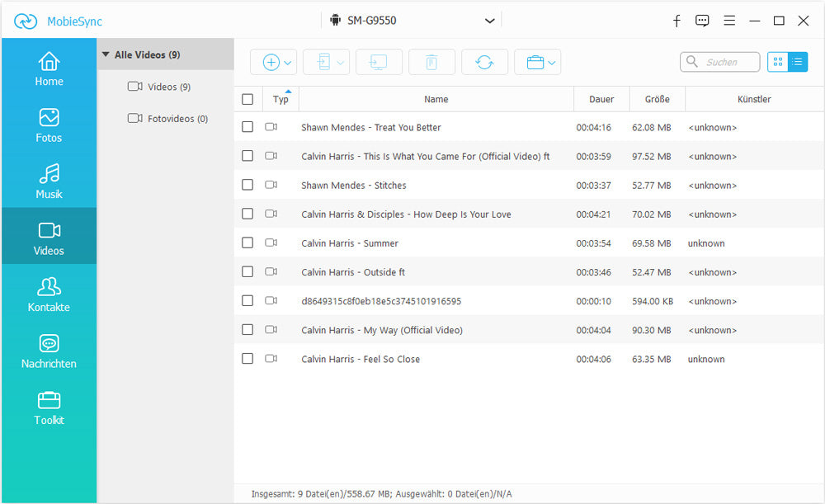Open the Facebook icon in title bar
The width and height of the screenshot is (825, 504).
[x=676, y=21]
